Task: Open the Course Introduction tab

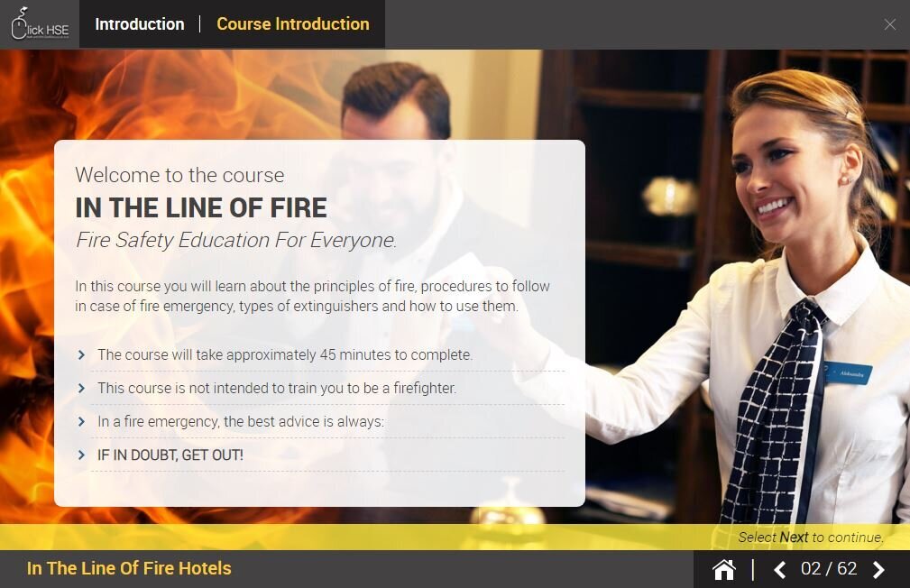Action: click(293, 24)
